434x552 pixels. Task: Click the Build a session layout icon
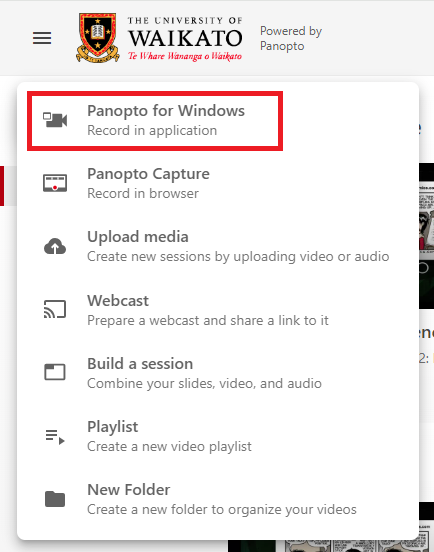[x=55, y=372]
